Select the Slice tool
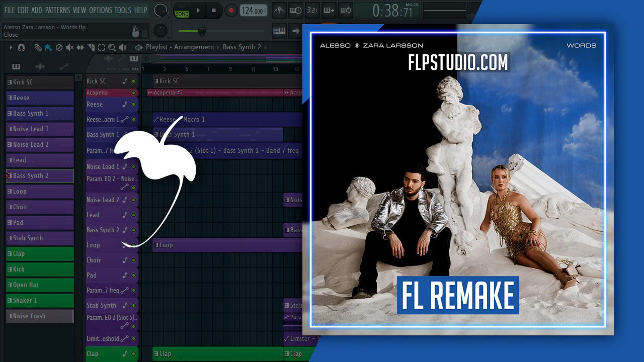The image size is (644, 362). point(91,47)
